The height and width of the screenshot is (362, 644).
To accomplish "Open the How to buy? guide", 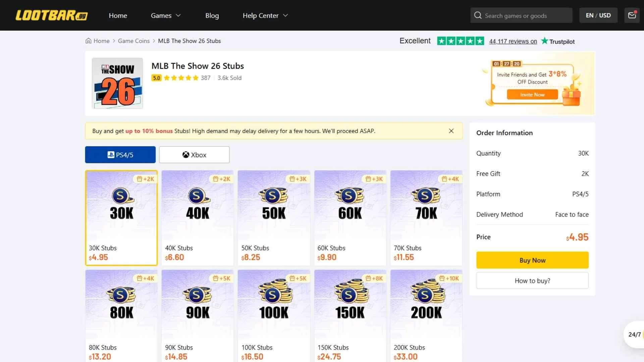I will [x=532, y=281].
